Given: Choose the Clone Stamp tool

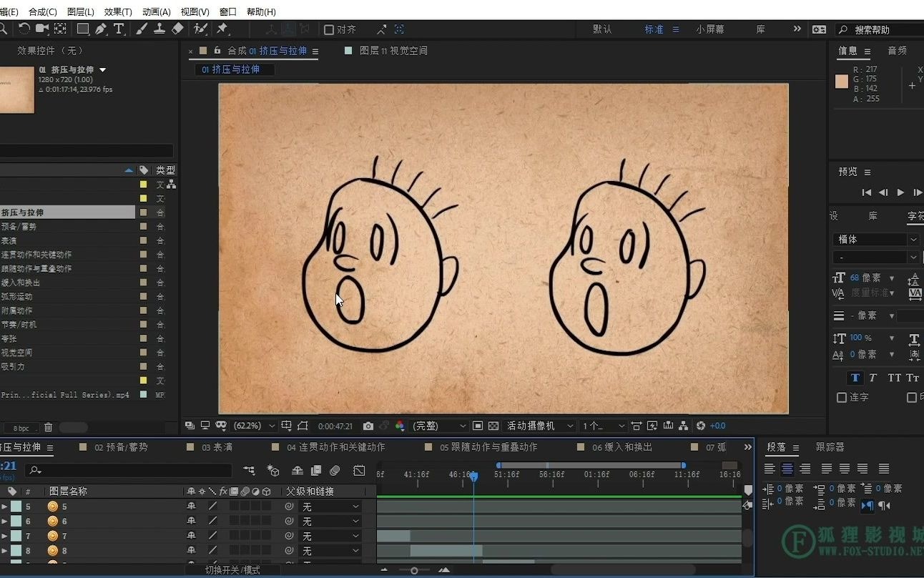Looking at the screenshot, I should point(159,29).
